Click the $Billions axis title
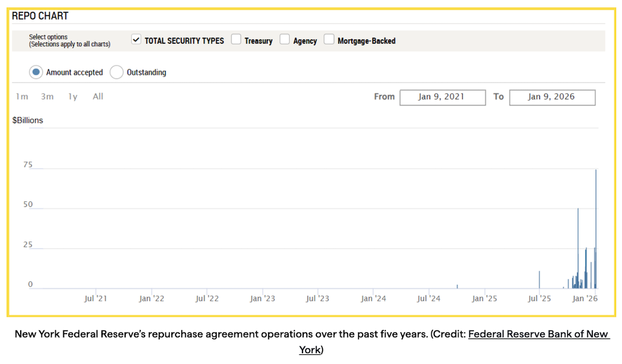Viewport: 622px width, 364px height. tap(28, 120)
